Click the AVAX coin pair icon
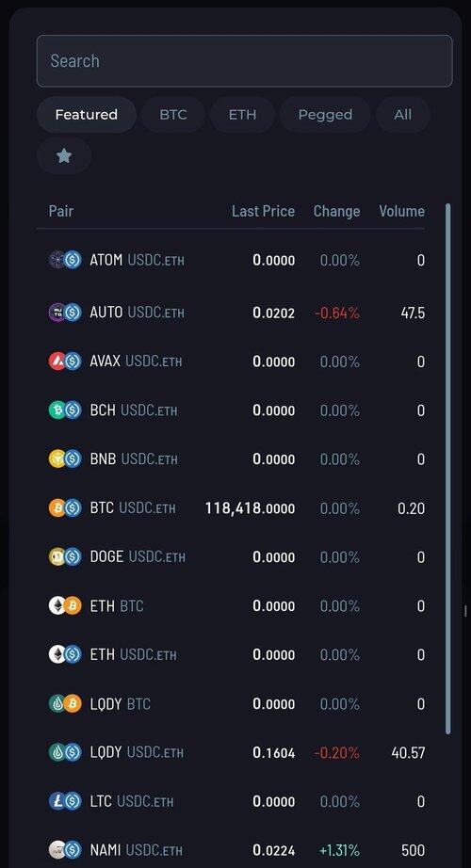The height and width of the screenshot is (868, 471). pyautogui.click(x=65, y=361)
